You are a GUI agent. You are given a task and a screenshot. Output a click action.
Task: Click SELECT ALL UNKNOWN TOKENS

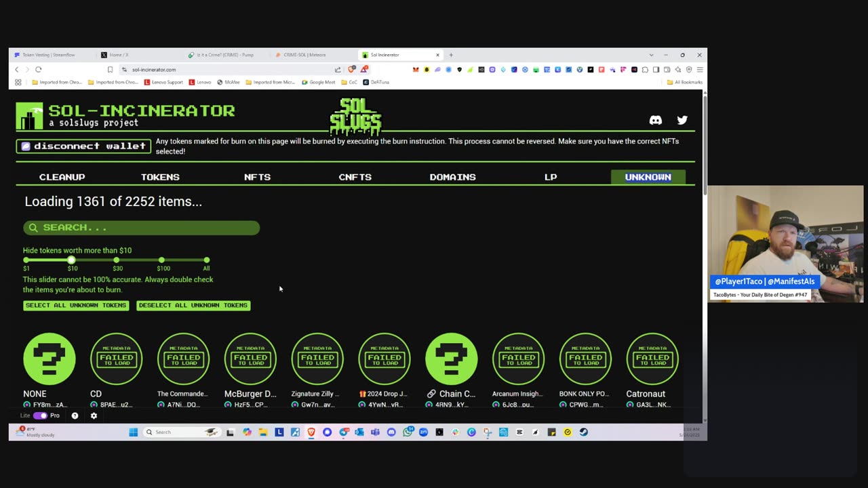click(76, 305)
